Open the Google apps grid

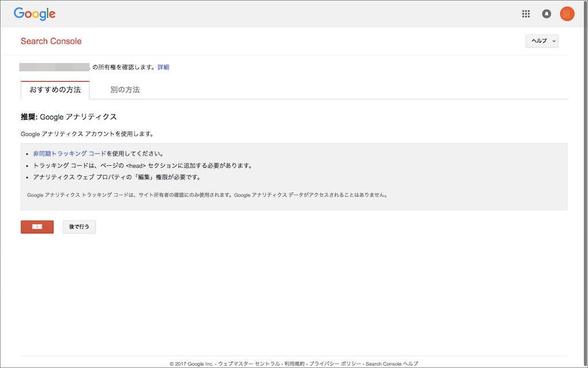click(526, 14)
